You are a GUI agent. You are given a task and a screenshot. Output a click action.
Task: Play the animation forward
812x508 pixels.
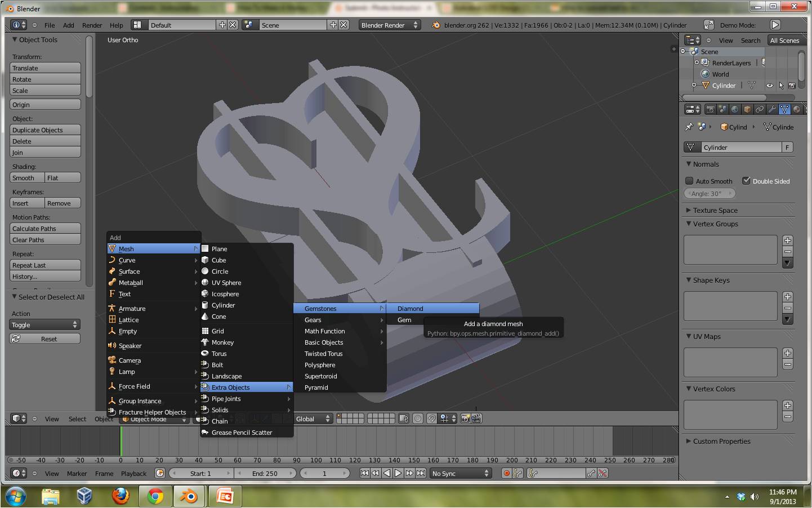(398, 473)
